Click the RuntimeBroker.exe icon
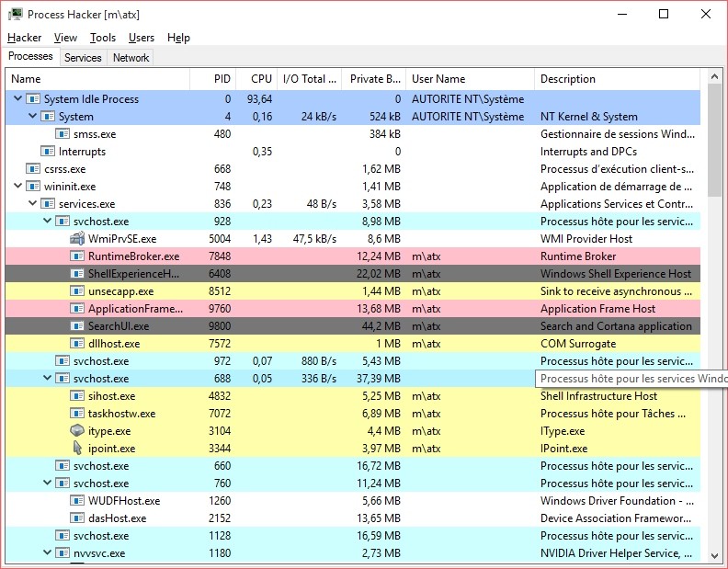 point(76,256)
